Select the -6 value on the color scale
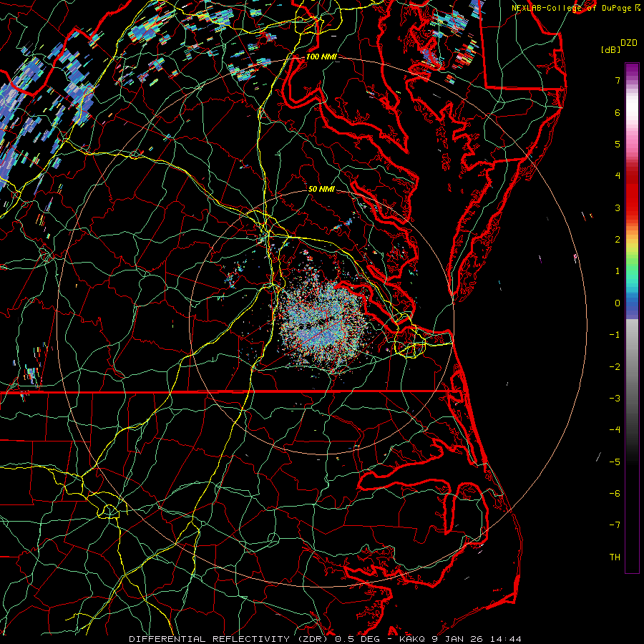Viewport: 644px width, 644px height. tap(615, 494)
